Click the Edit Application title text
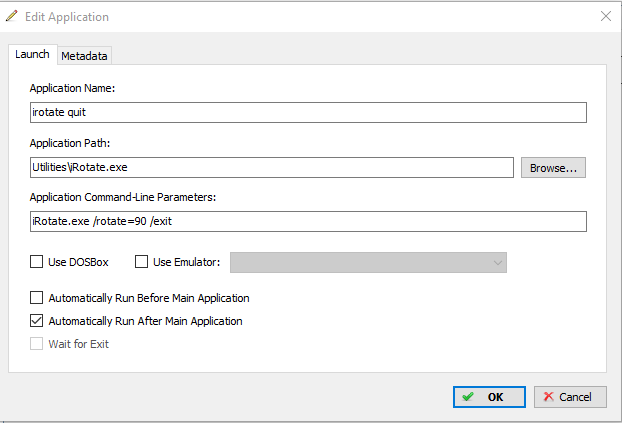622x423 pixels. tap(67, 17)
